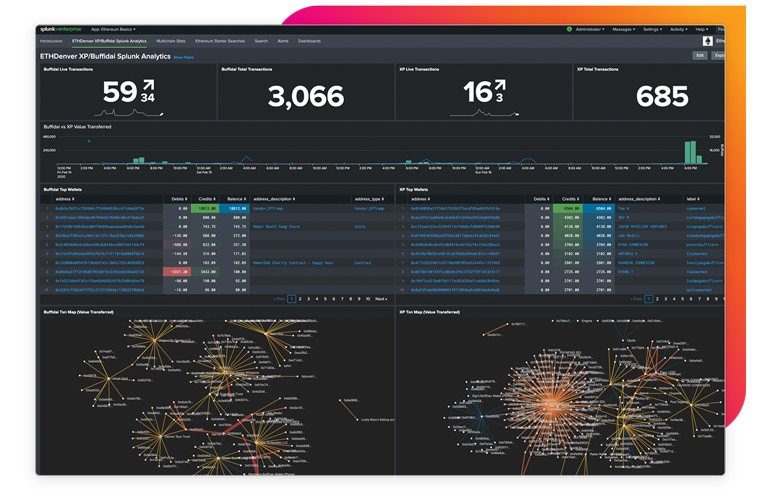Go to page 5 of Buffidai Top Wallets
This screenshot has width=760, height=500.
[x=325, y=299]
